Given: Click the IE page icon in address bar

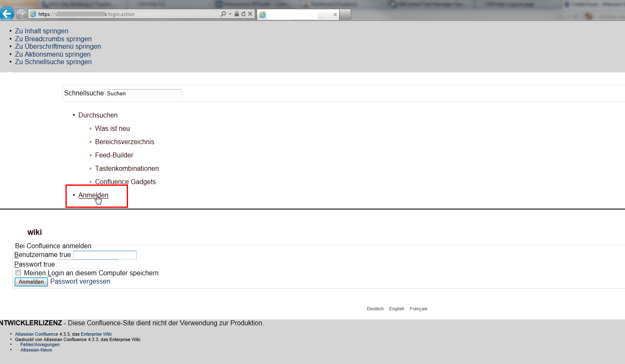Looking at the screenshot, I should tap(33, 14).
